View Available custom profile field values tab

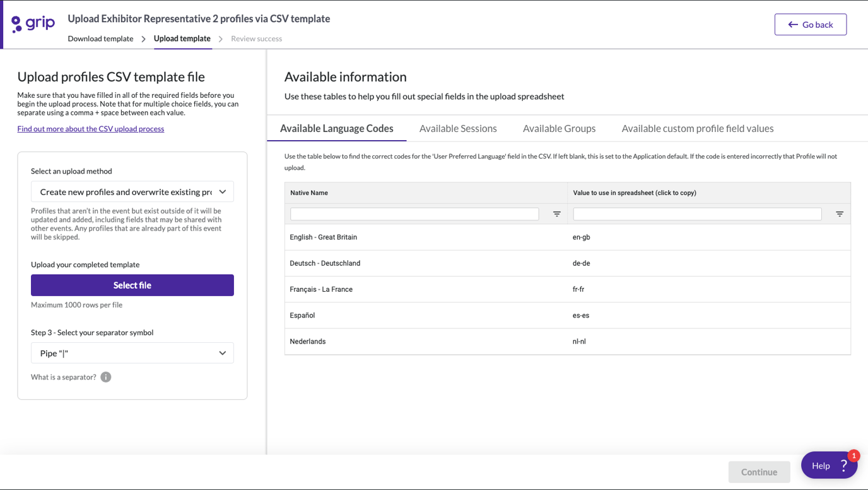click(697, 128)
